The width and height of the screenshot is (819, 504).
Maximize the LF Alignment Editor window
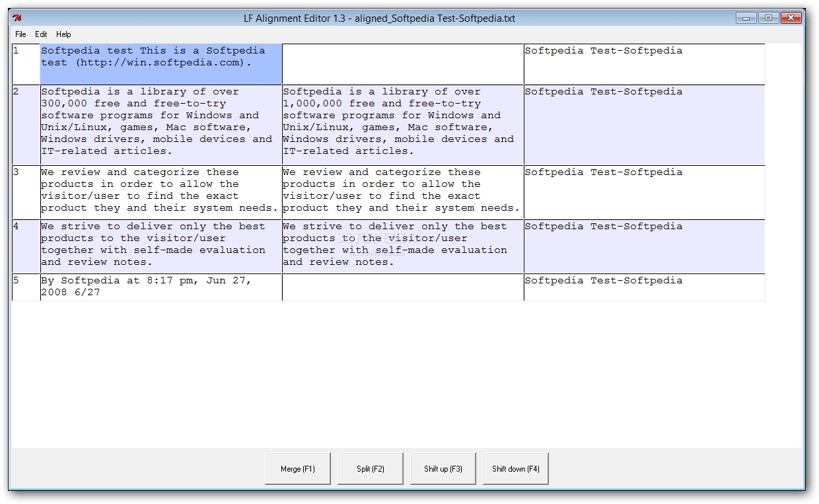768,18
